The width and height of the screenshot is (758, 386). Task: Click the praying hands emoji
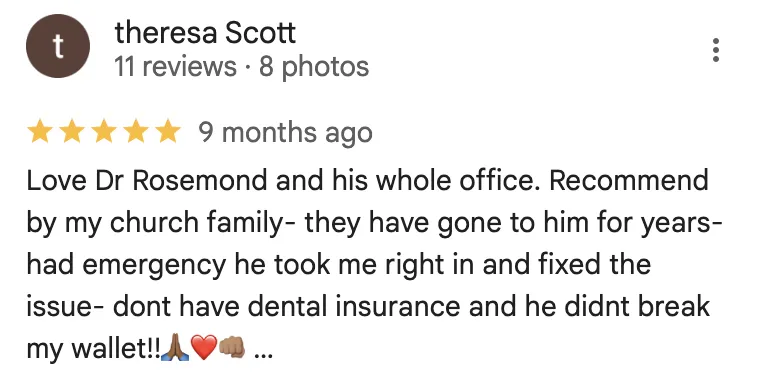click(175, 348)
